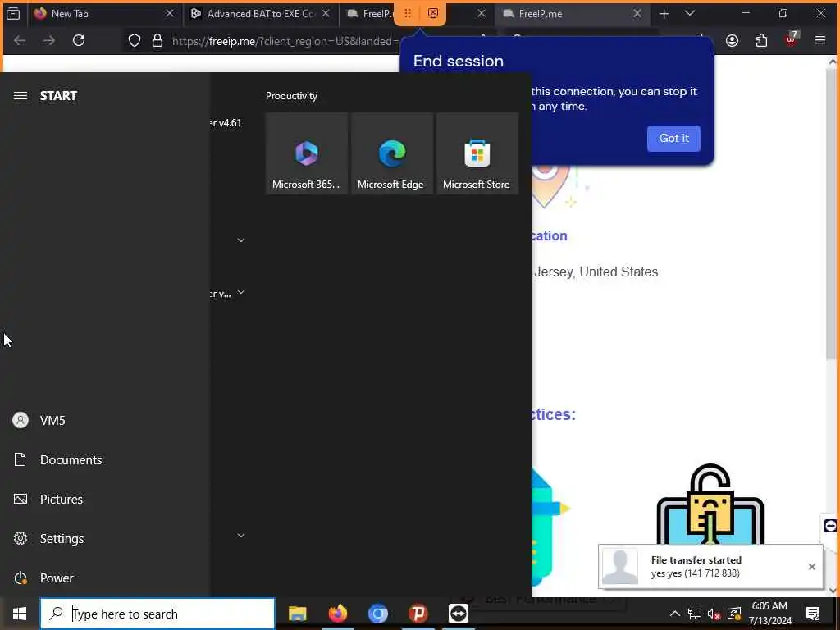Expand the lowest app list chevron
Viewport: 840px width, 630px height.
(x=241, y=535)
